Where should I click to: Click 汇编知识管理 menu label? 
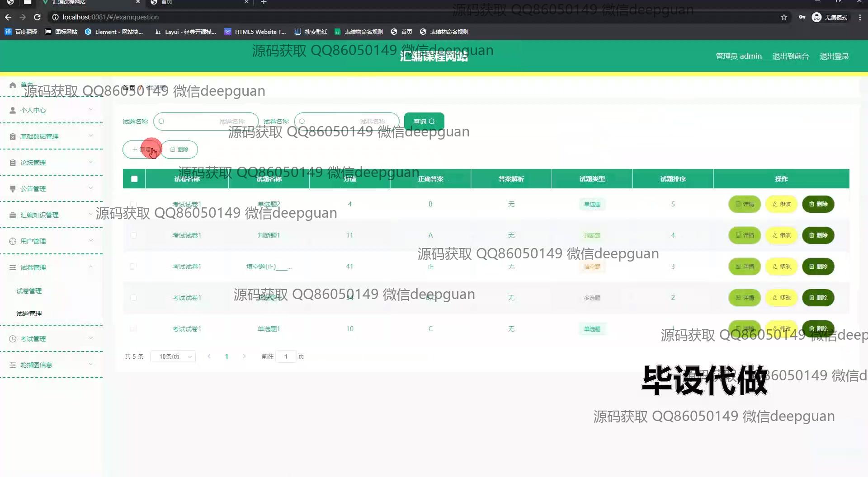39,215
